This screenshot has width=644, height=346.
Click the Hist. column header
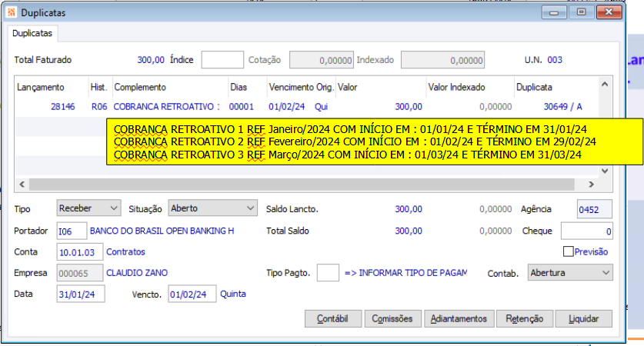tap(100, 87)
